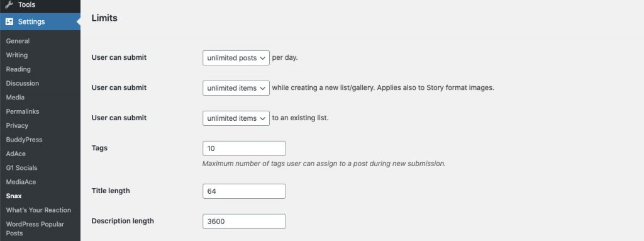Select the Description length field
The image size is (644, 241).
(x=244, y=221)
